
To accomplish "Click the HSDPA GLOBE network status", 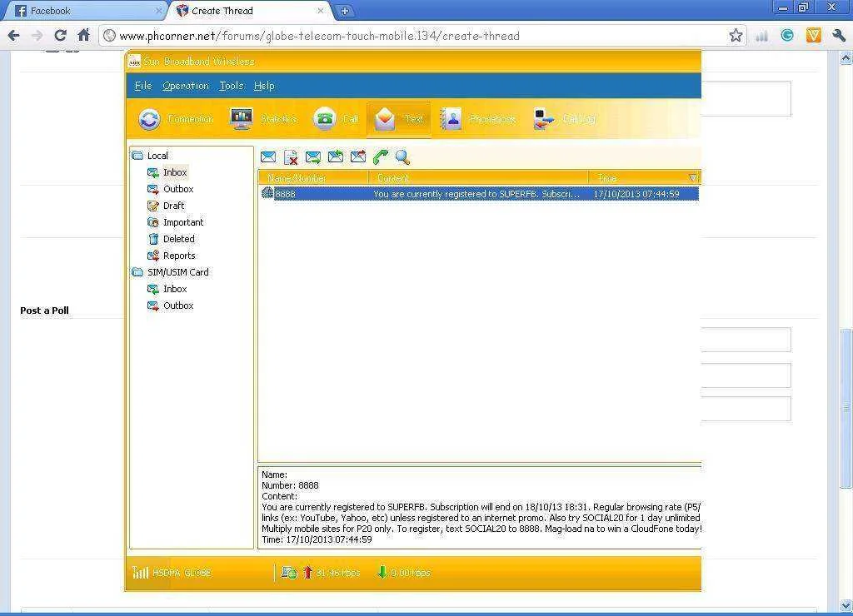I will [182, 573].
